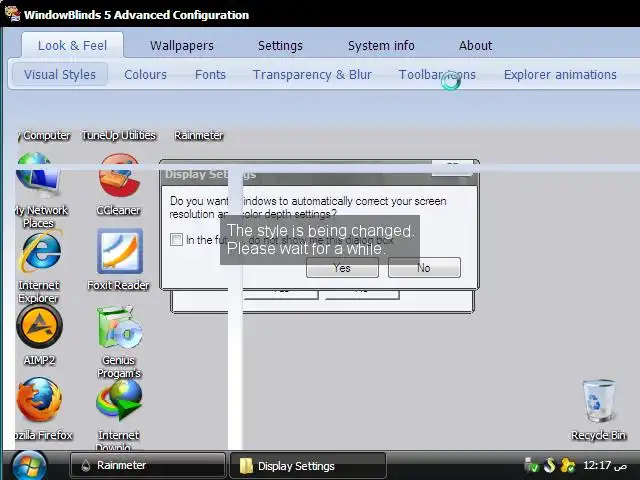Open the Foxit Reader desktop icon

[x=119, y=260]
